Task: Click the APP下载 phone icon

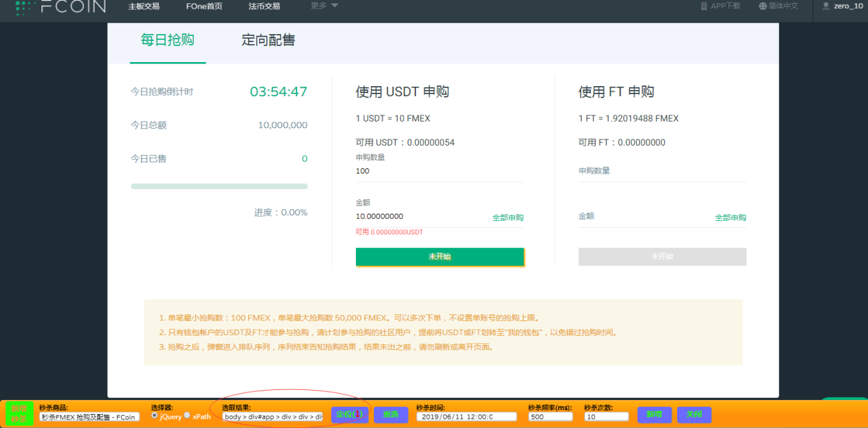Action: (704, 6)
